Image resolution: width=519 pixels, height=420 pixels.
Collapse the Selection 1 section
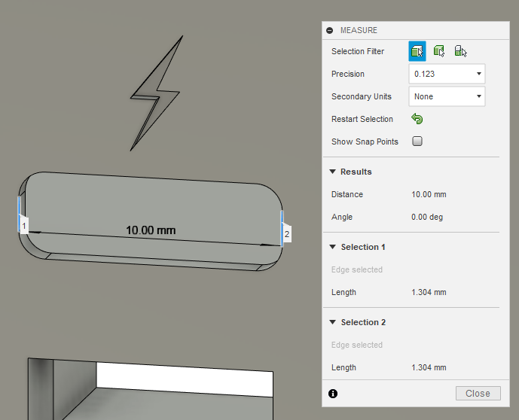[333, 247]
